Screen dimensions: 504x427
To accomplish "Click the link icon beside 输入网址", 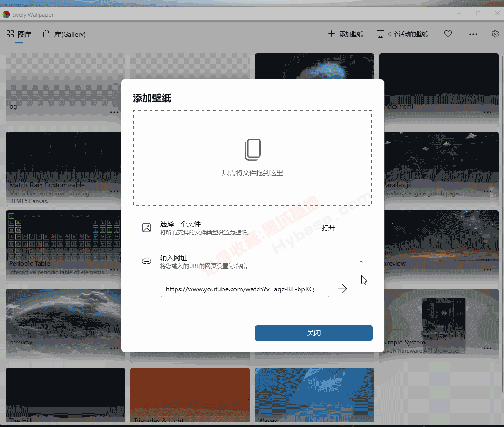I will pyautogui.click(x=147, y=262).
